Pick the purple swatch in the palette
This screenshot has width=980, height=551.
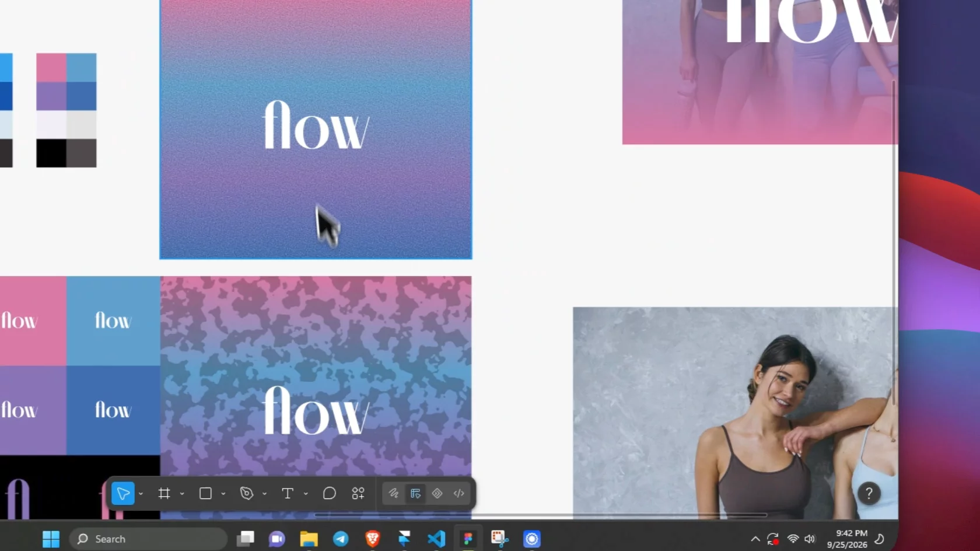click(x=51, y=96)
